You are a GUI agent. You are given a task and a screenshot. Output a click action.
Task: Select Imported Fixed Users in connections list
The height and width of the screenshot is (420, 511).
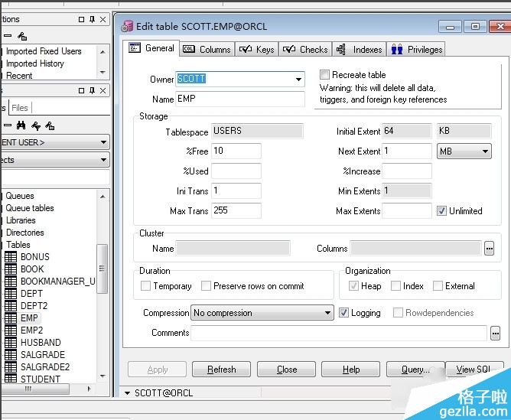point(44,51)
